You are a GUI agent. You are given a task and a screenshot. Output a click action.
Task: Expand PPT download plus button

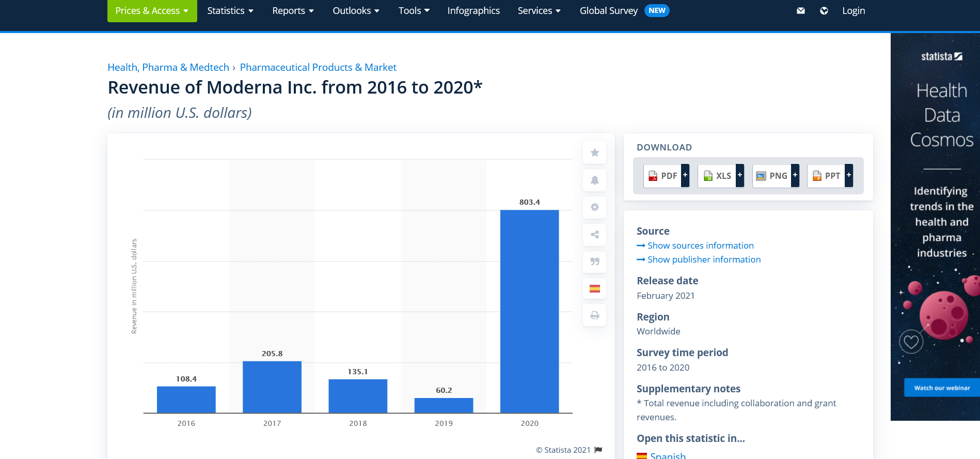pos(849,176)
